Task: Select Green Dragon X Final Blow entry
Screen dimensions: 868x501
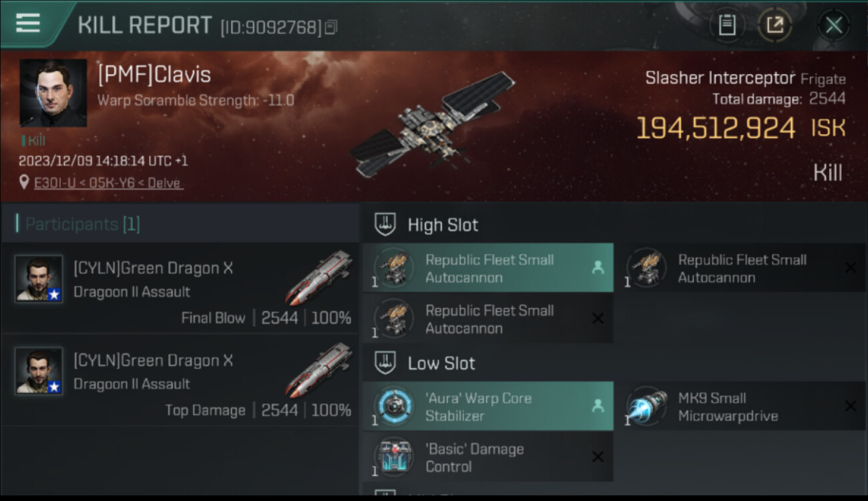Action: tap(180, 288)
